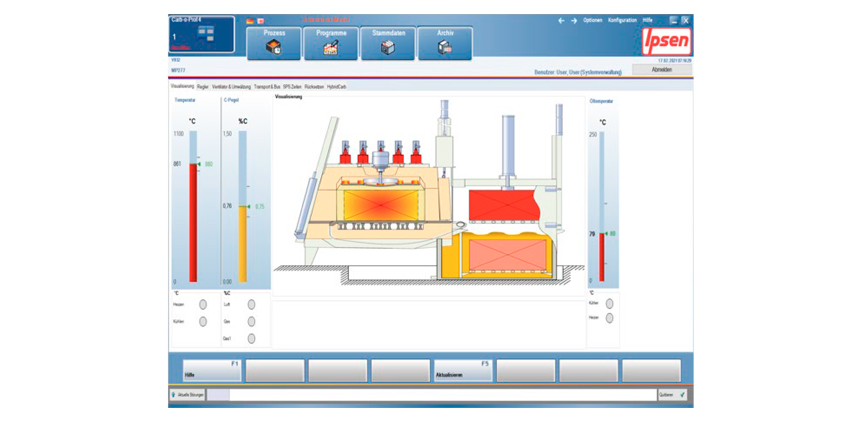Switch to the Regler tab
The width and height of the screenshot is (865, 425).
tap(203, 87)
